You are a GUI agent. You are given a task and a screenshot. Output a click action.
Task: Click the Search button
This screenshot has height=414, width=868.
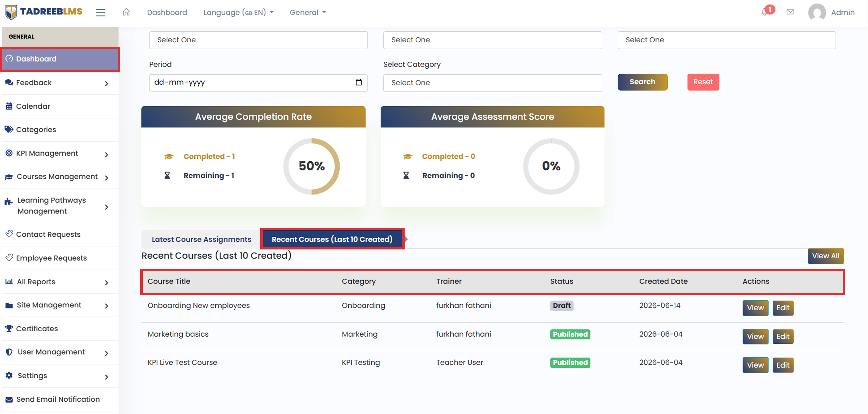642,82
